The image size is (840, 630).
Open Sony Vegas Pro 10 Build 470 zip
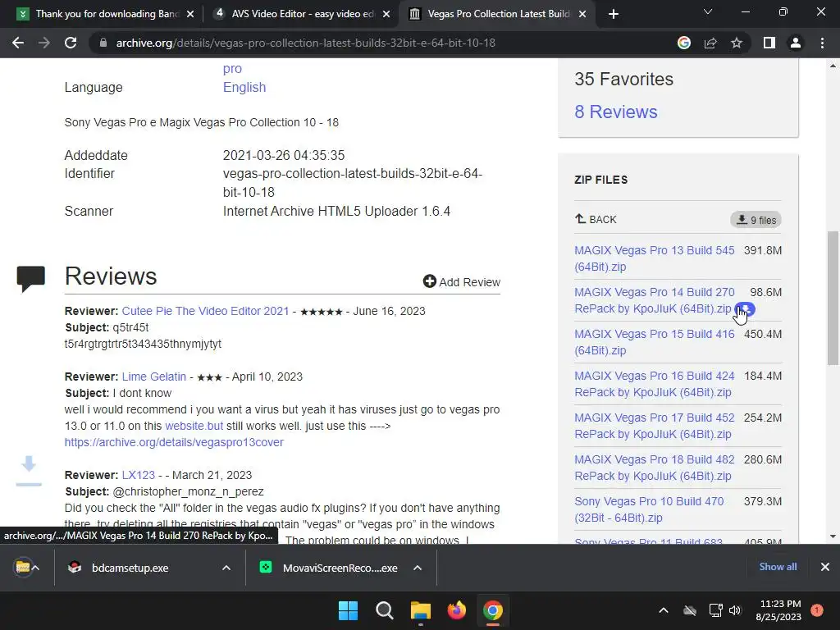click(649, 509)
